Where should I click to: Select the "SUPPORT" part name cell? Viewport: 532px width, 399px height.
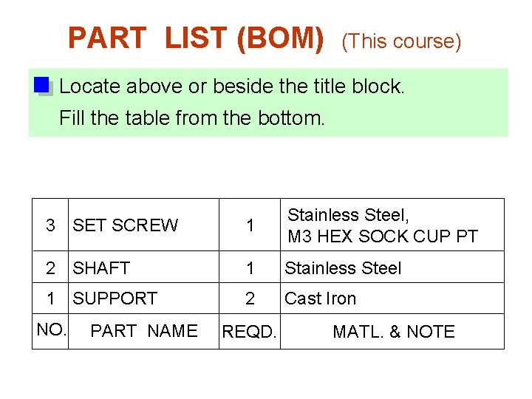[115, 299]
